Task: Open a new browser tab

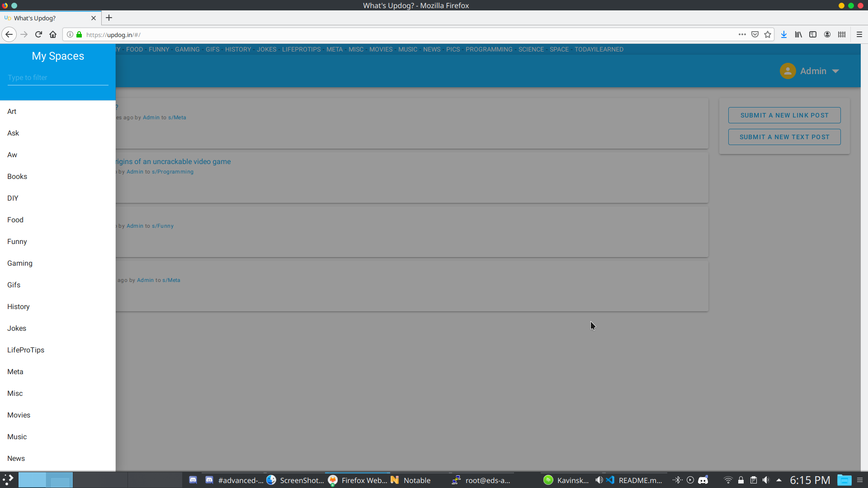Action: point(109,18)
